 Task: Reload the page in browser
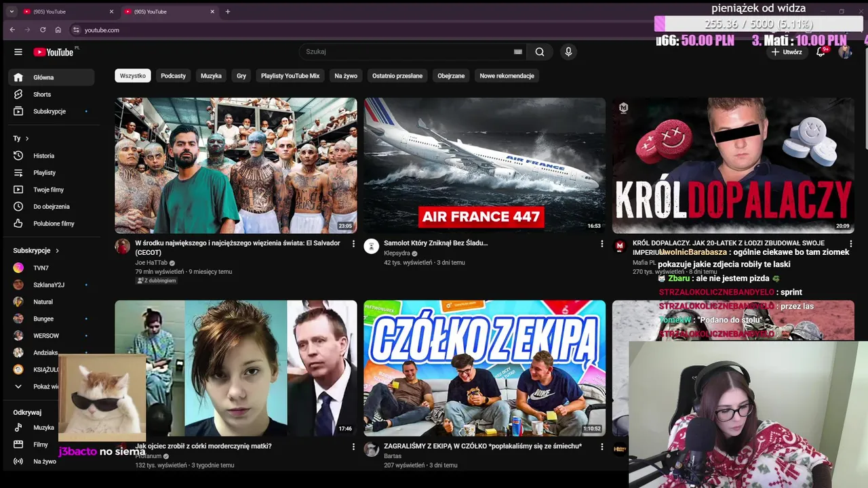(43, 30)
